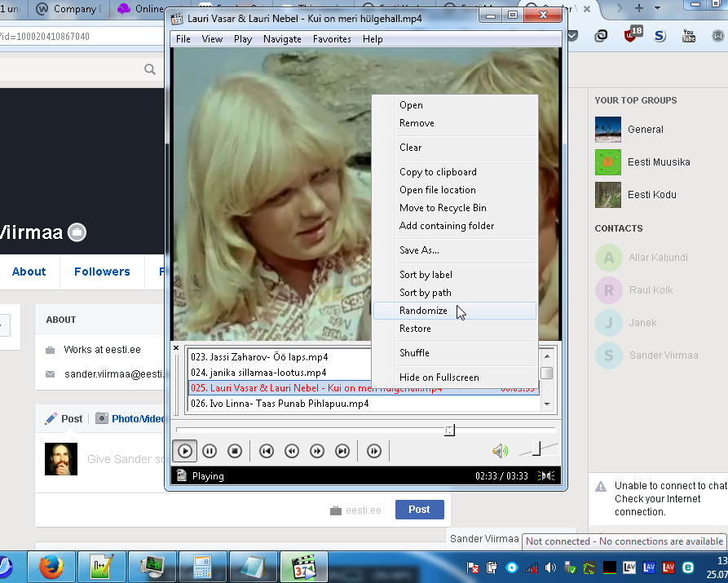The image size is (728, 583).
Task: Mute audio with the speaker icon
Action: click(499, 451)
